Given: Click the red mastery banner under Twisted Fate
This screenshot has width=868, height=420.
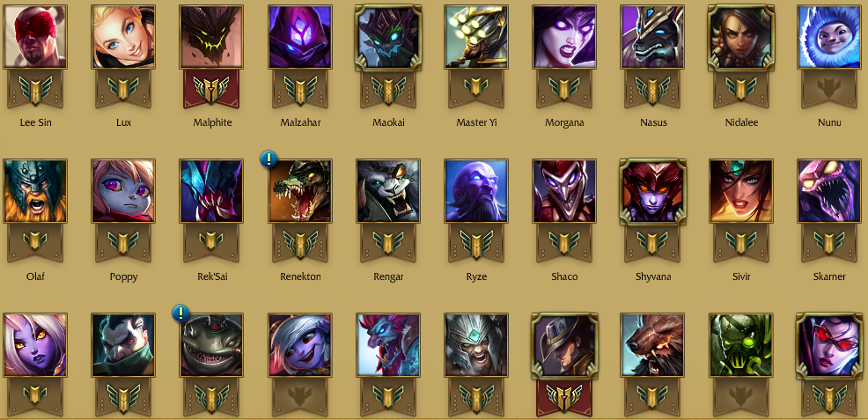Looking at the screenshot, I should pos(564,398).
